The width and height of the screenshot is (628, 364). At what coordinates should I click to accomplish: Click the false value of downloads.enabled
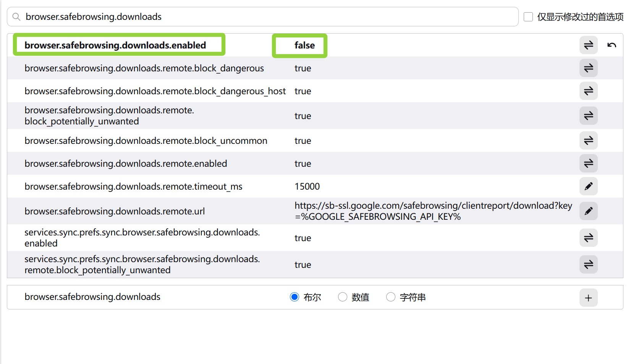304,45
